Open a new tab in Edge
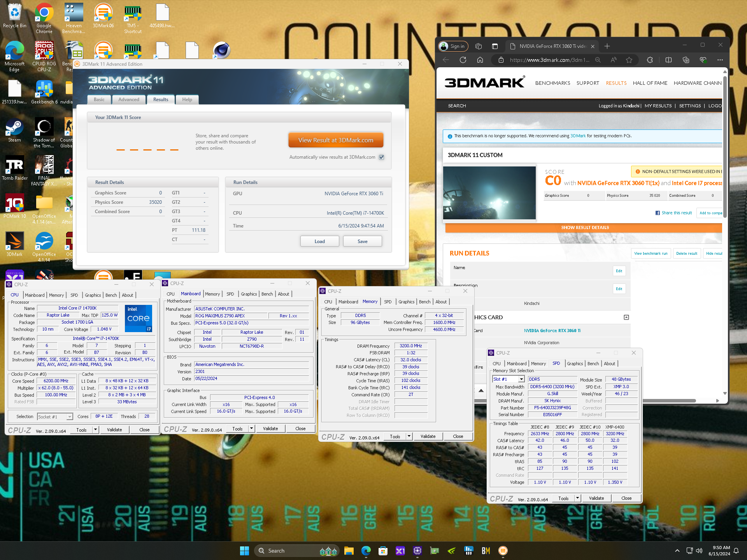The height and width of the screenshot is (560, 747). click(607, 46)
